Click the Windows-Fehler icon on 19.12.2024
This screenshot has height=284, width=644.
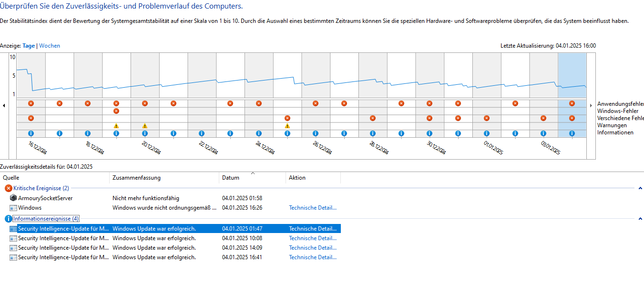coord(116,111)
